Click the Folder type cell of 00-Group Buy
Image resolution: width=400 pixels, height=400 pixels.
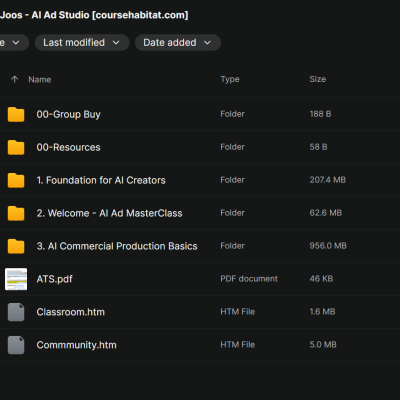[233, 114]
